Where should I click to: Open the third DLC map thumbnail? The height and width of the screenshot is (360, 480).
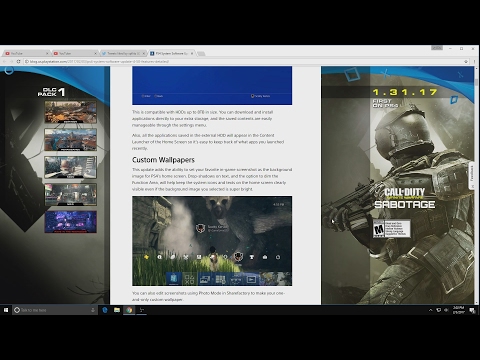(x=71, y=167)
